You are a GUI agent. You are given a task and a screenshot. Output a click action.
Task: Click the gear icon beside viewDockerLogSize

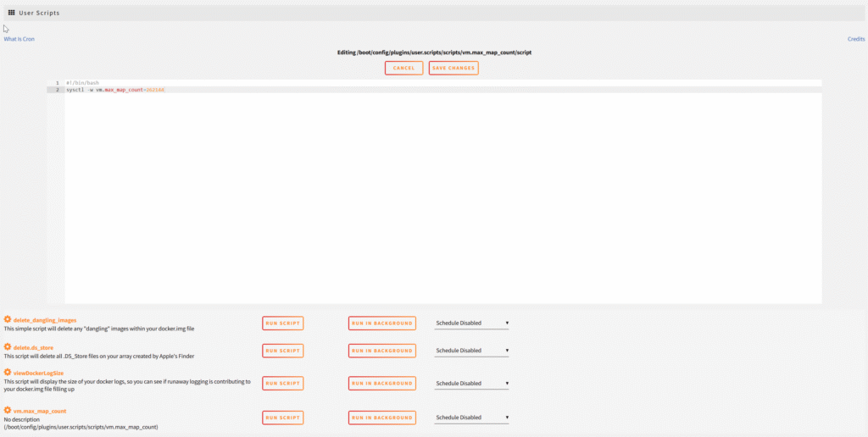click(x=8, y=373)
